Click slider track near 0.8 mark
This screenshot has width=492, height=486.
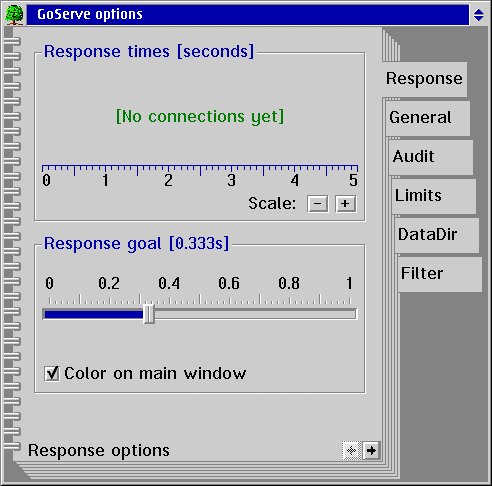(289, 314)
